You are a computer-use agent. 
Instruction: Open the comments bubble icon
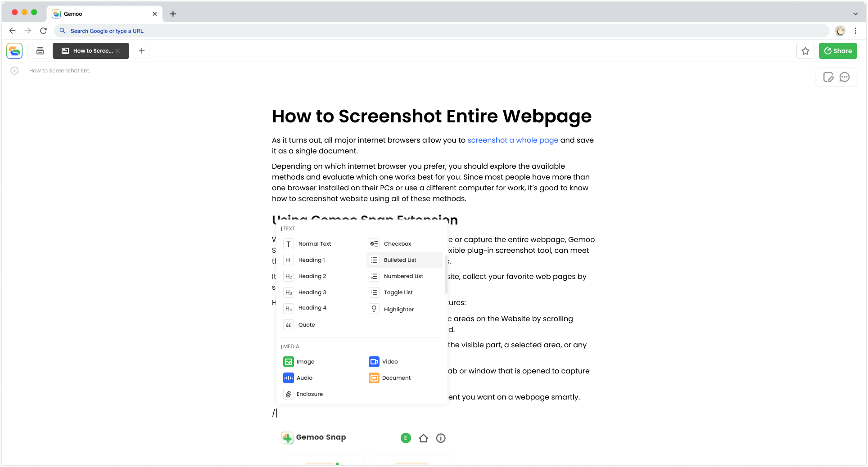(x=845, y=77)
